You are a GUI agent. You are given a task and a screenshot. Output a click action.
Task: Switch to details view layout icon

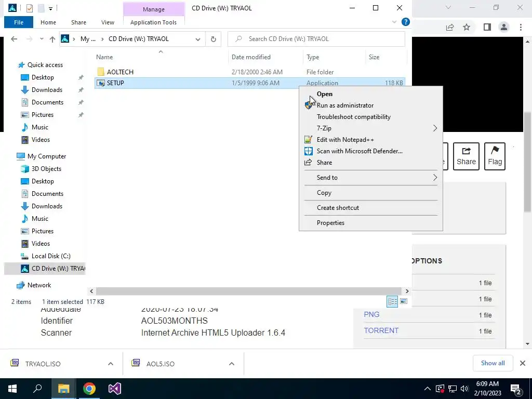pos(393,301)
